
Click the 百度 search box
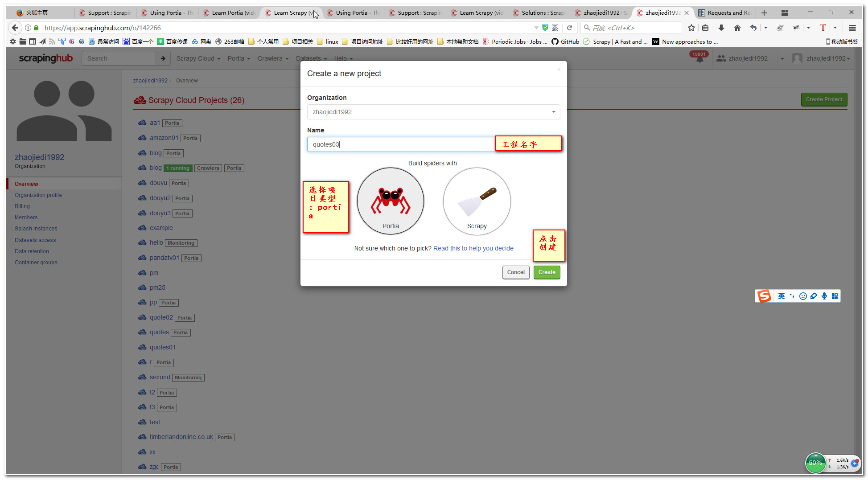pyautogui.click(x=631, y=28)
